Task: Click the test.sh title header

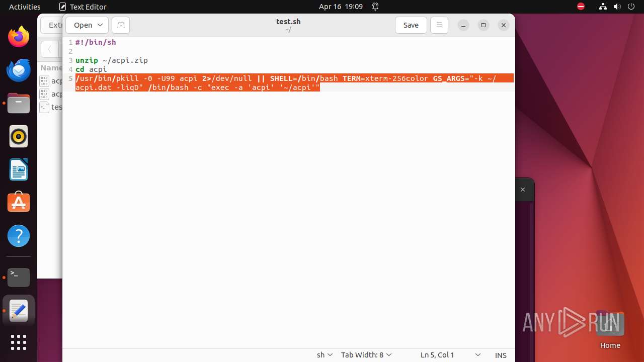Action: pyautogui.click(x=288, y=22)
